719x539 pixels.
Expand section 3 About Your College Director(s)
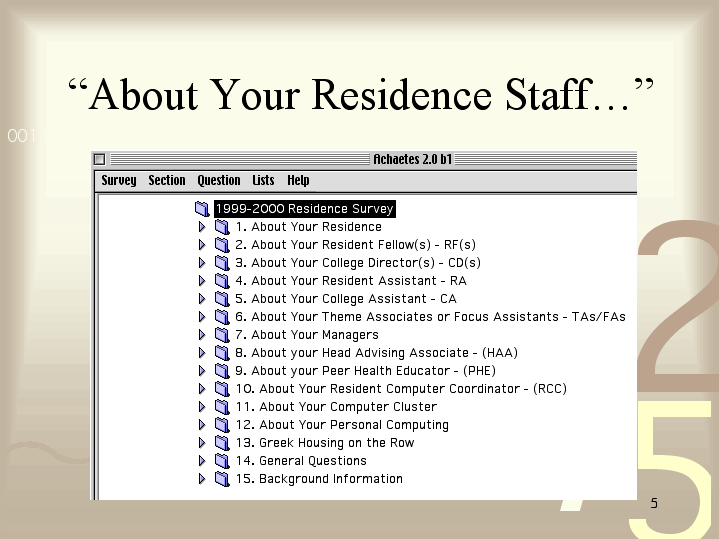coord(202,262)
